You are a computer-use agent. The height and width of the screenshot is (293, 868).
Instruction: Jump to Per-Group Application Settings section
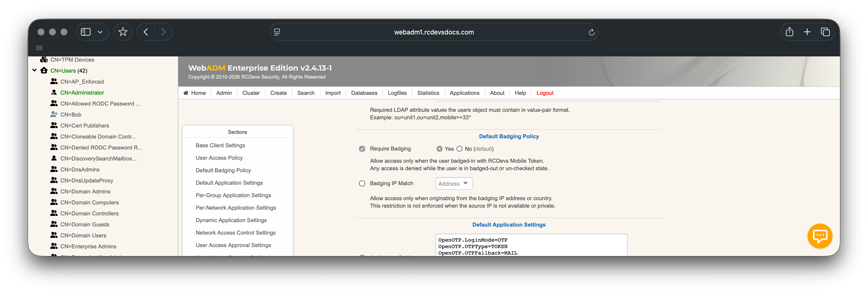[233, 195]
